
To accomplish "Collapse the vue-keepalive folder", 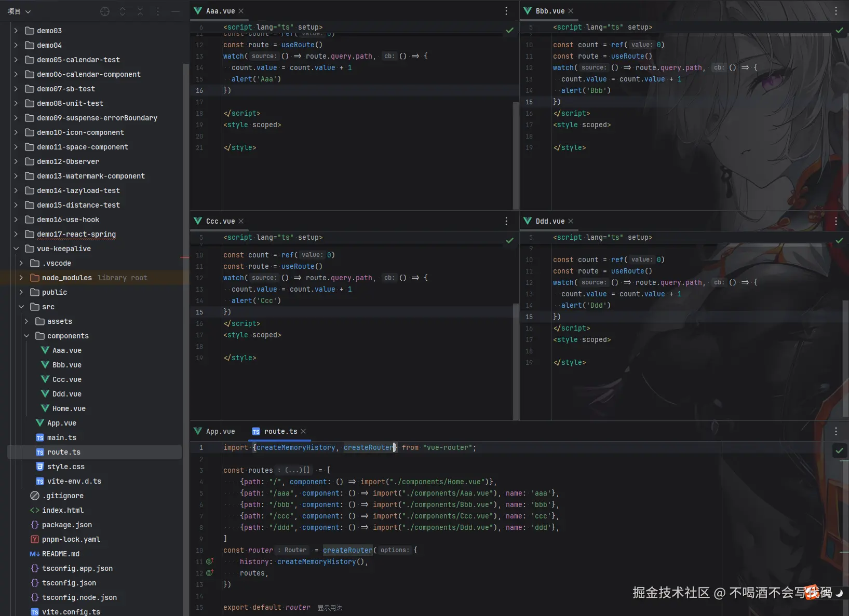I will pyautogui.click(x=16, y=249).
